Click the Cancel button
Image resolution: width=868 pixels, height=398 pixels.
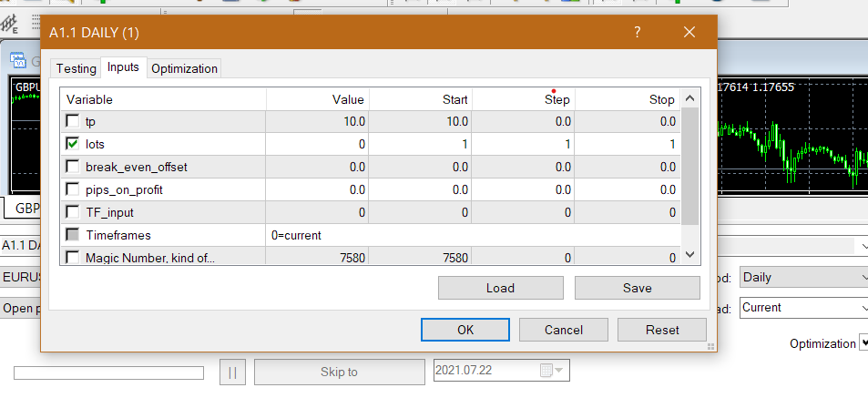click(x=564, y=330)
